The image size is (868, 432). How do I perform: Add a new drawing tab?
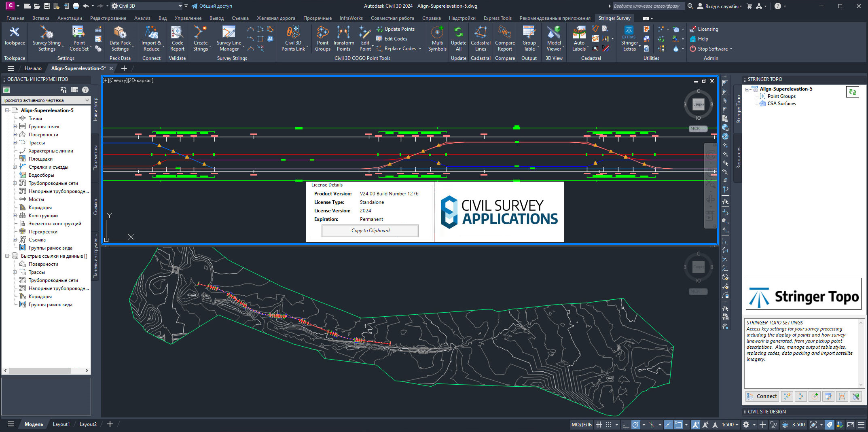pos(124,68)
